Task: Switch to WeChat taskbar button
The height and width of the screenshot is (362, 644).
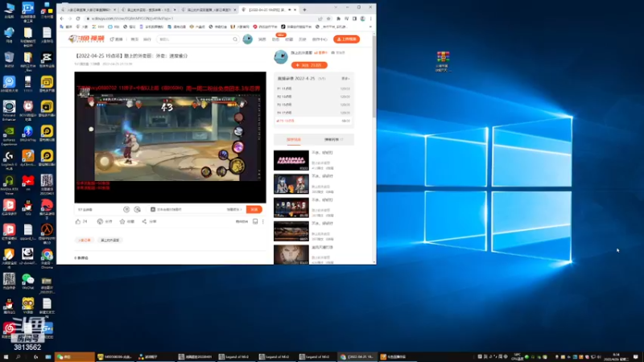Action: coord(75,357)
